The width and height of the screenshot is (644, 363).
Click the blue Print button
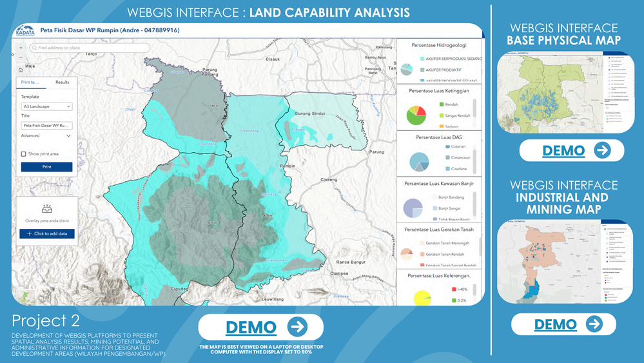pyautogui.click(x=47, y=167)
